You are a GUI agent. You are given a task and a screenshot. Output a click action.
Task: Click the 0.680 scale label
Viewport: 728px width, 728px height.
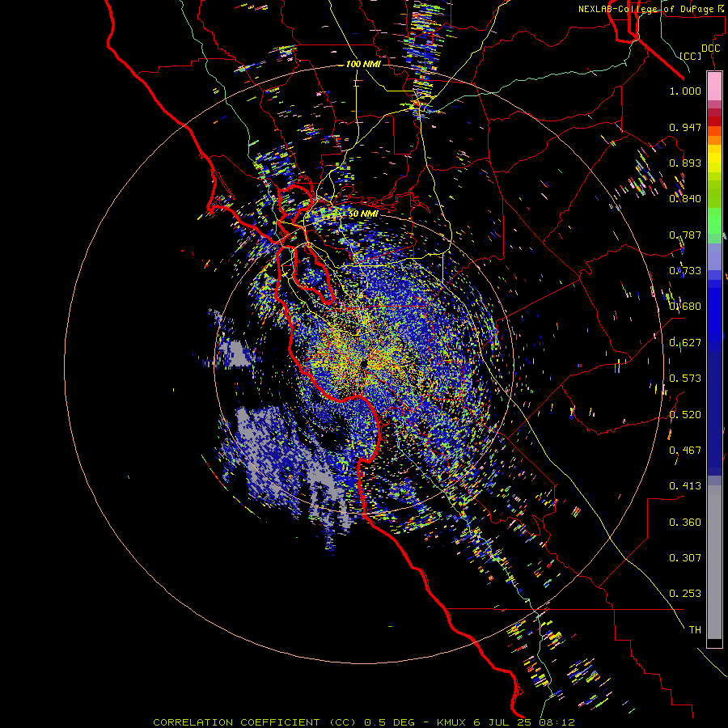coord(685,307)
